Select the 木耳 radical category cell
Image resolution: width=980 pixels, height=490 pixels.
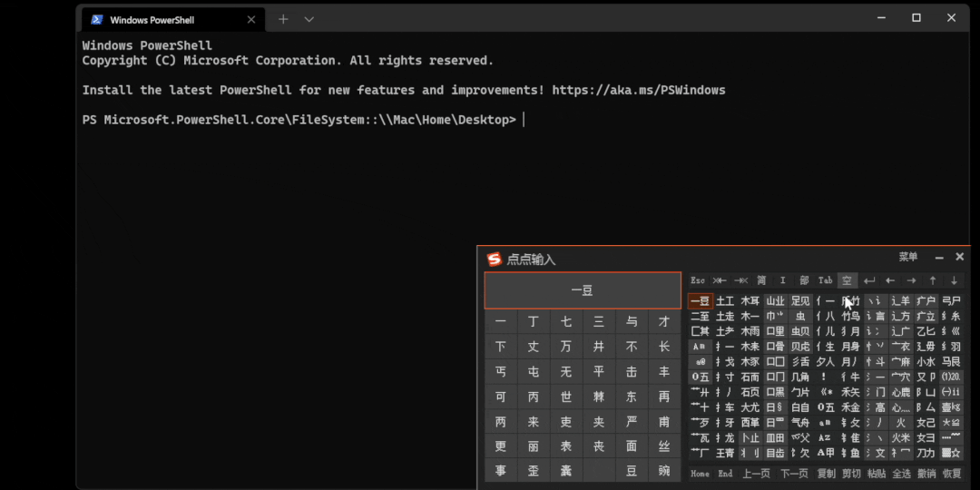pos(750,301)
